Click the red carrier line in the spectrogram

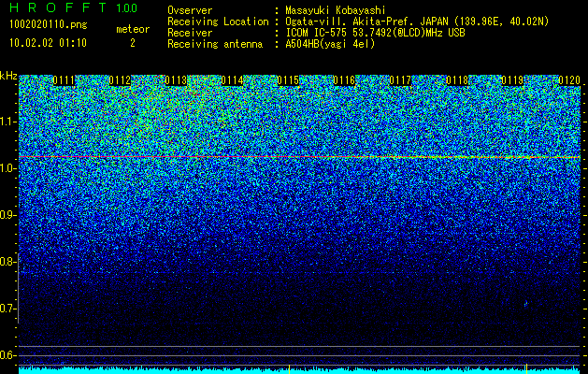(x=299, y=157)
